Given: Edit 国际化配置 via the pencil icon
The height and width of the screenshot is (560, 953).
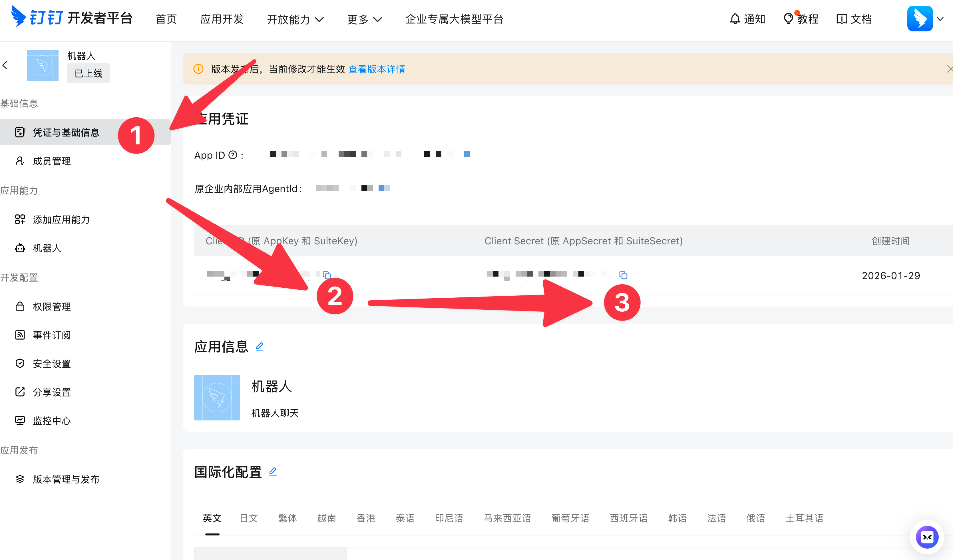Looking at the screenshot, I should (x=273, y=472).
